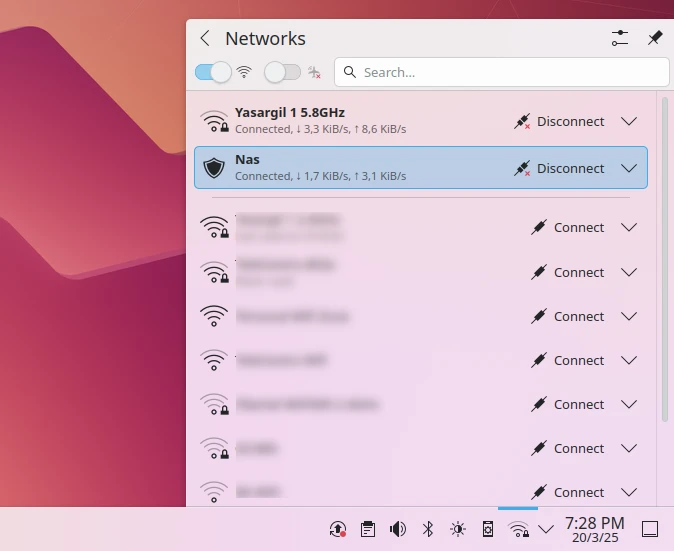The height and width of the screenshot is (551, 674).
Task: Open the volume speaker tray icon
Action: point(398,529)
